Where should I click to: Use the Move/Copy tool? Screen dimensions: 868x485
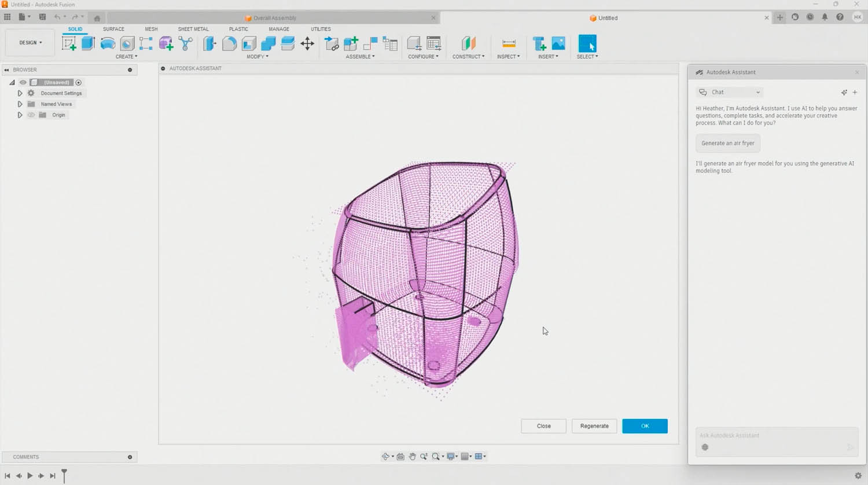pos(307,43)
